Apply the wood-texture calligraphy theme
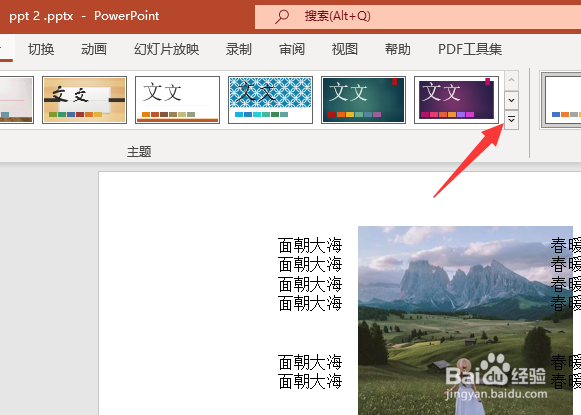 [x=84, y=100]
